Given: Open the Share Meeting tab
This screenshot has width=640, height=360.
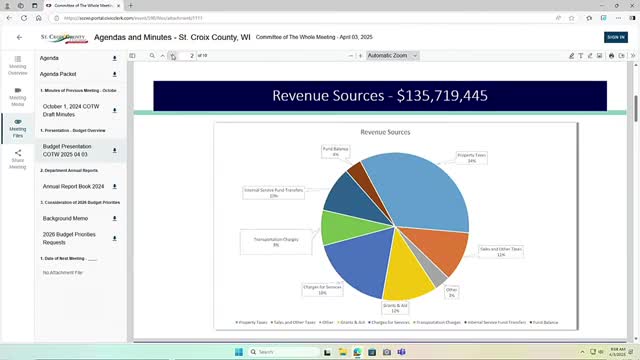Looking at the screenshot, I should pyautogui.click(x=18, y=159).
